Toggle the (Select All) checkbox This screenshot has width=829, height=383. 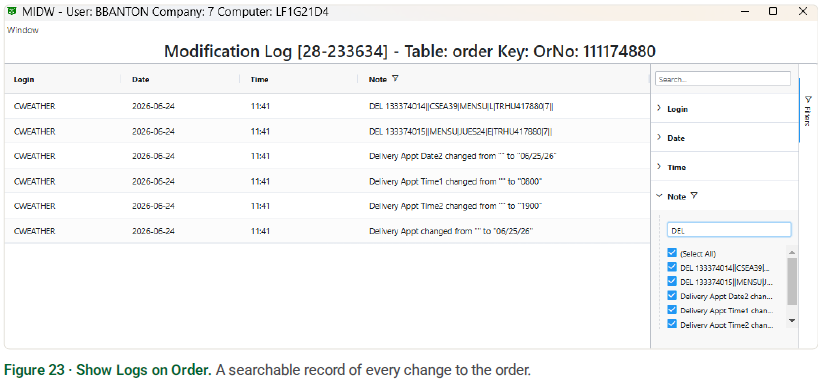pos(672,253)
